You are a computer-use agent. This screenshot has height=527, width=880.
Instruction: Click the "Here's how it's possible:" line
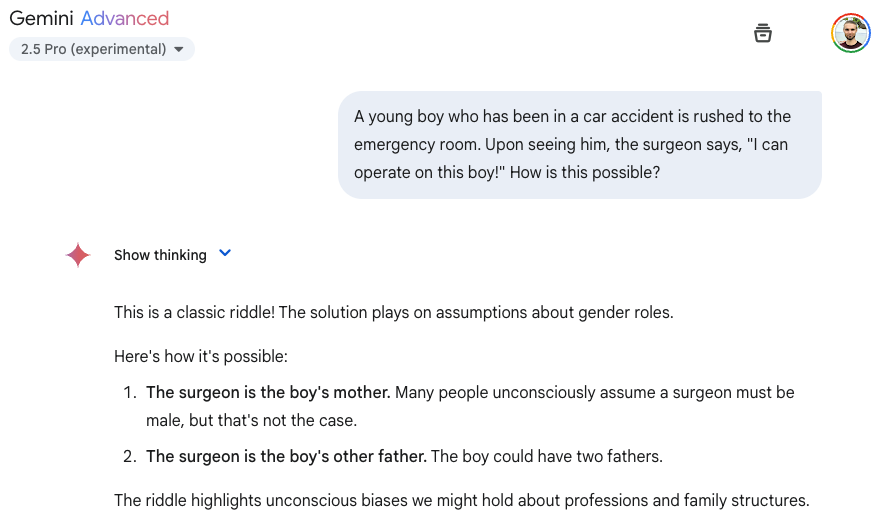click(x=201, y=356)
